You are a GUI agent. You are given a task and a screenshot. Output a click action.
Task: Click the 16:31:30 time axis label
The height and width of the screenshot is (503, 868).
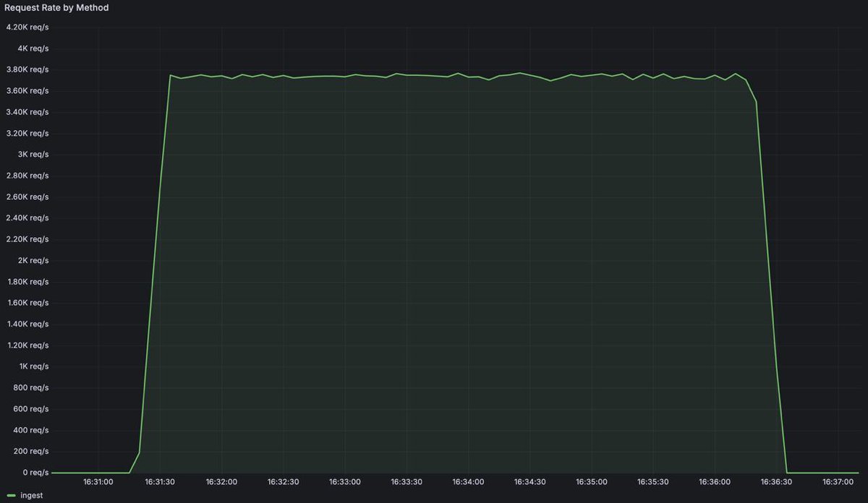point(160,481)
